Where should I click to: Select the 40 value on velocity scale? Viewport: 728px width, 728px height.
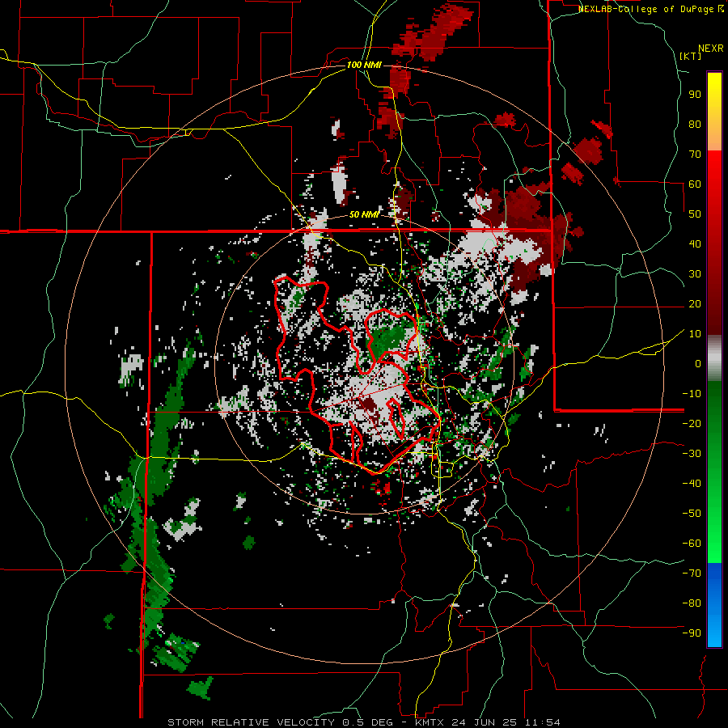click(x=695, y=244)
